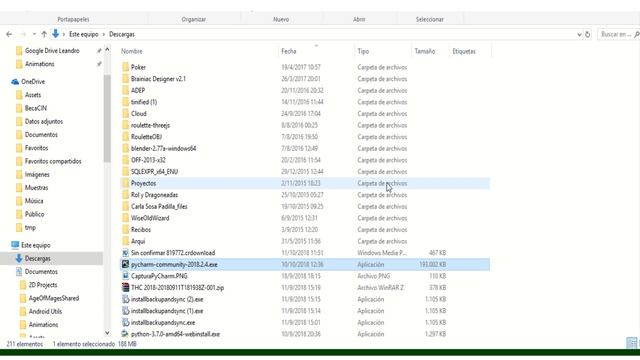Viewport: 640px width, 360px height.
Task: Open the Imágenes folder in sidebar
Action: (37, 175)
